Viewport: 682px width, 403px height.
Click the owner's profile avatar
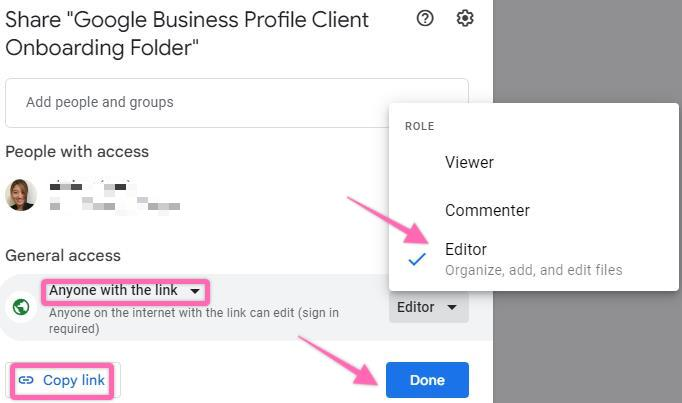tap(21, 195)
